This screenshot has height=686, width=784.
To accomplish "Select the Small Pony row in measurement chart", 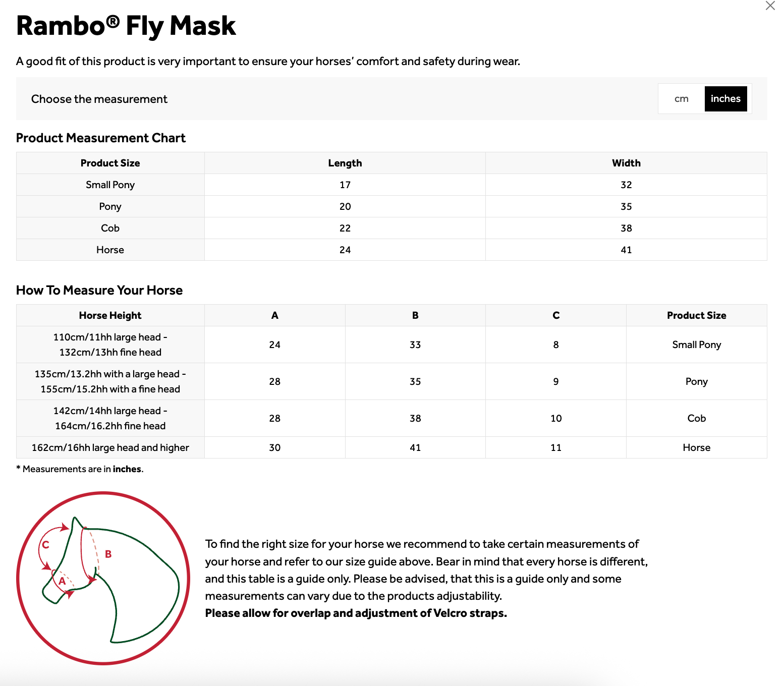I will pyautogui.click(x=110, y=185).
